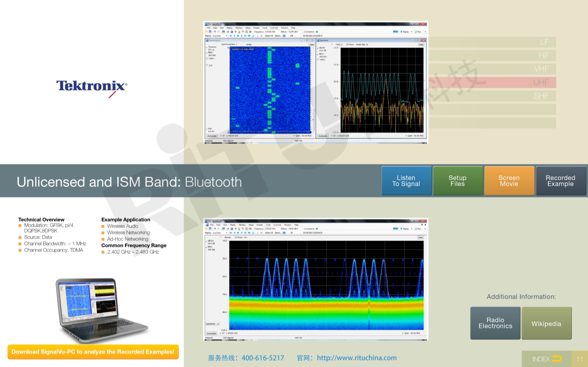
Task: Click the blue info icon beside Select in the top window
Action: pyautogui.click(x=284, y=36)
